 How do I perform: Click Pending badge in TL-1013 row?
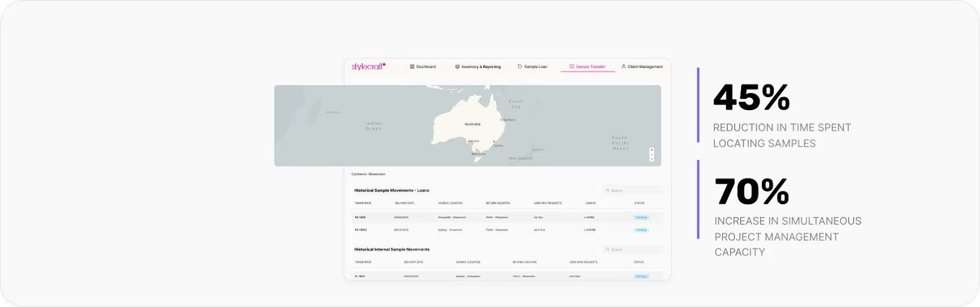(x=641, y=276)
